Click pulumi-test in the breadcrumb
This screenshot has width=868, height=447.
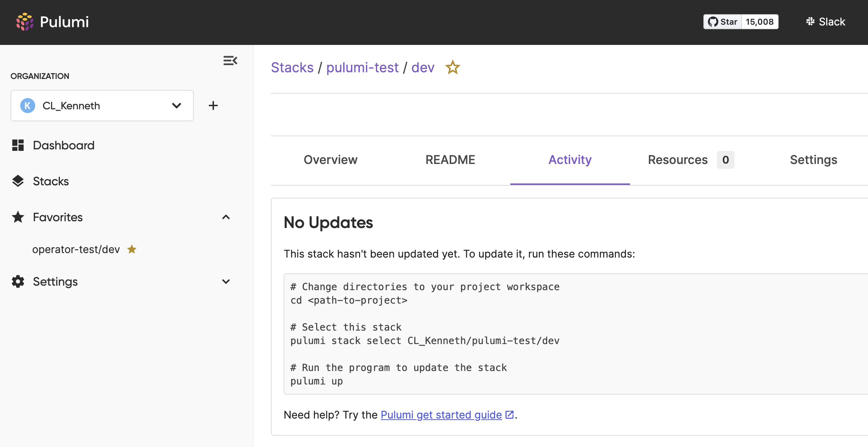[363, 67]
